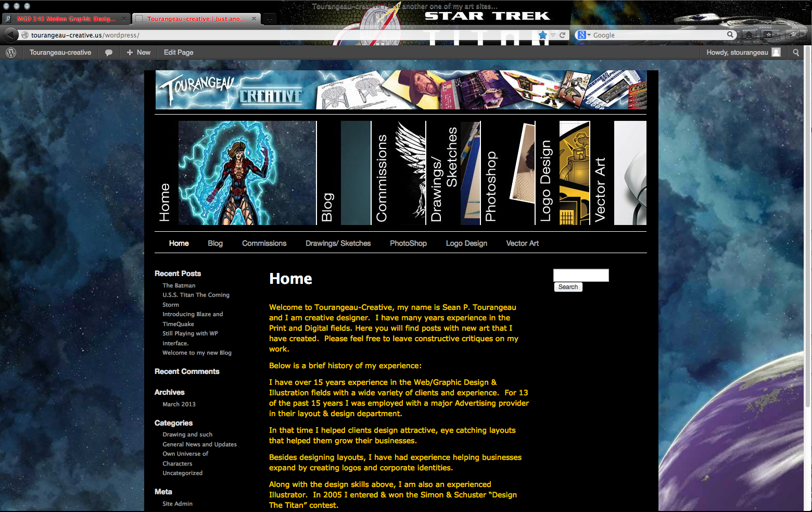Go to browser Home page icon
This screenshot has width=812, height=512.
pyautogui.click(x=748, y=35)
